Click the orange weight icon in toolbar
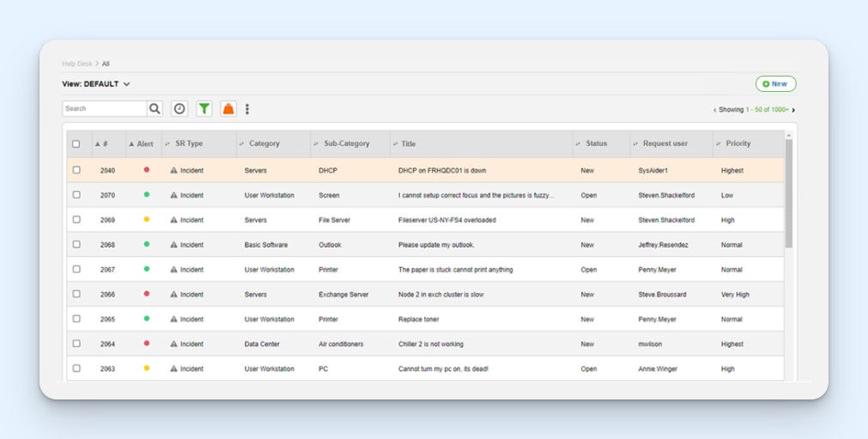The width and height of the screenshot is (868, 439). click(x=228, y=109)
